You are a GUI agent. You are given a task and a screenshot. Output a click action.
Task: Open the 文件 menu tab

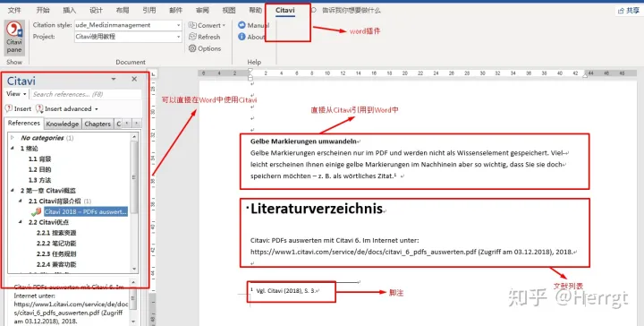pyautogui.click(x=14, y=10)
